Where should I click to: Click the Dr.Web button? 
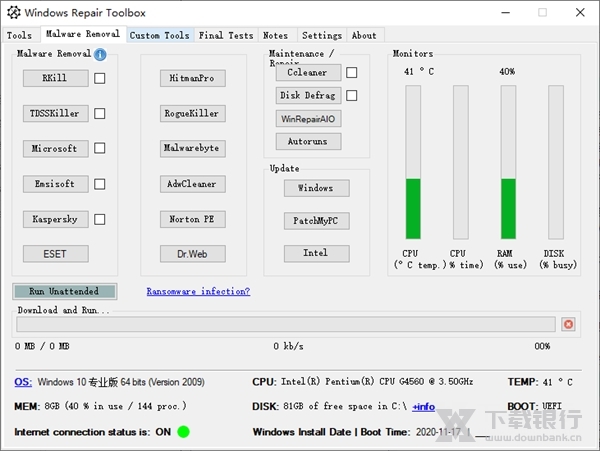point(192,254)
